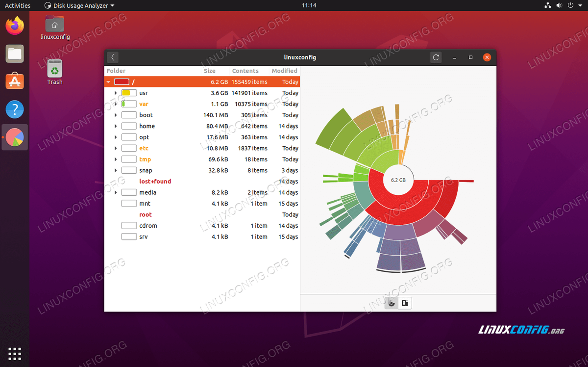Open the volume icon in top bar

[x=559, y=5]
